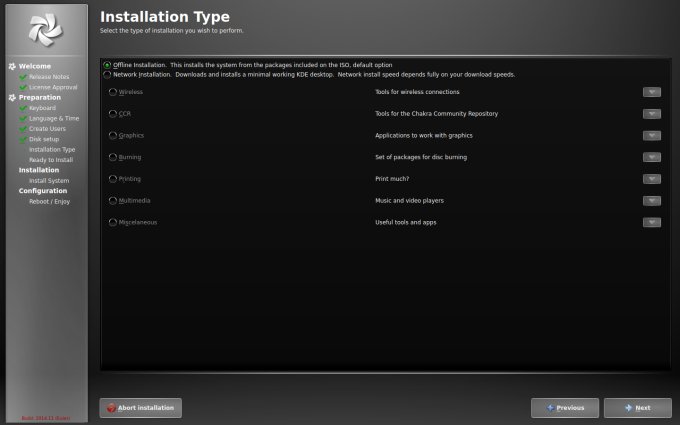Expand the Multimedia row dropdown arrow

tap(652, 200)
